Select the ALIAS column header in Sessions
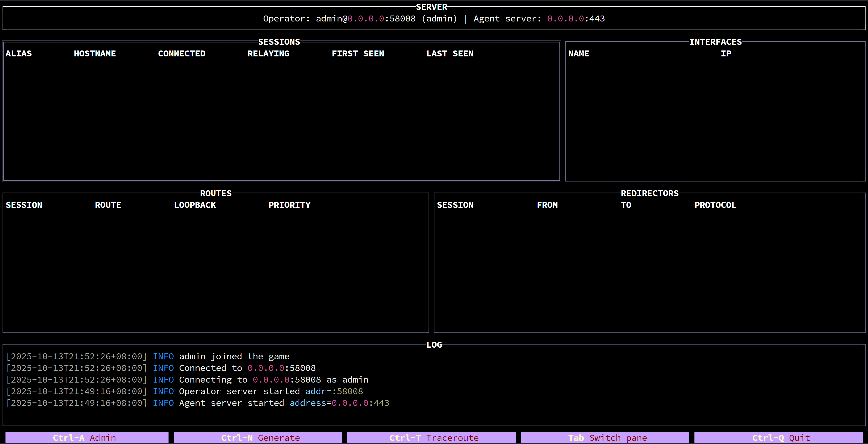868x444 pixels. pos(19,53)
